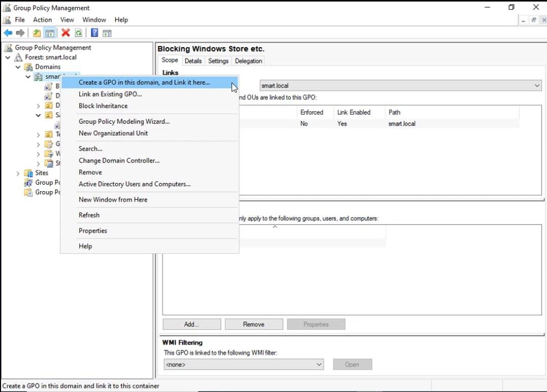Collapse the Domains tree node

18,67
